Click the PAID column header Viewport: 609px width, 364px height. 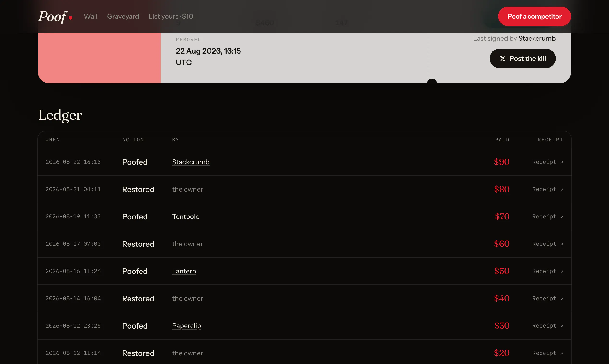[x=502, y=140]
